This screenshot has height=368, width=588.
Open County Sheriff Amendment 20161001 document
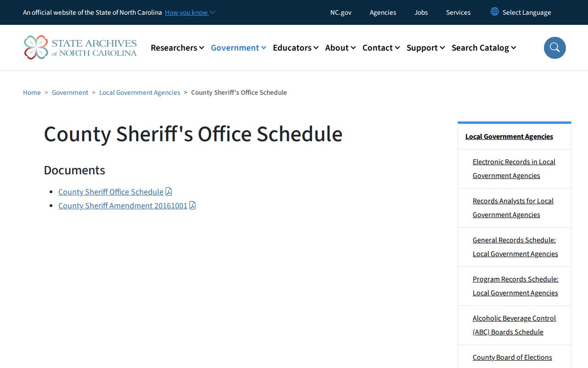[123, 206]
